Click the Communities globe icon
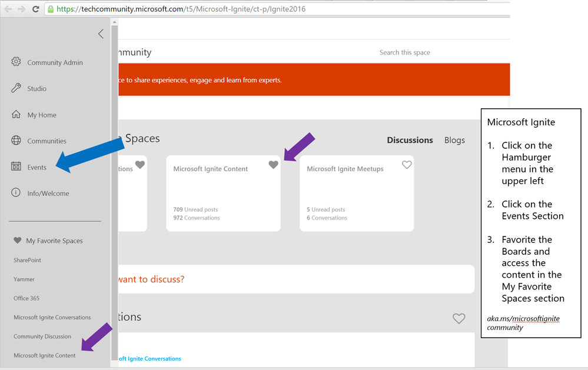 (16, 140)
